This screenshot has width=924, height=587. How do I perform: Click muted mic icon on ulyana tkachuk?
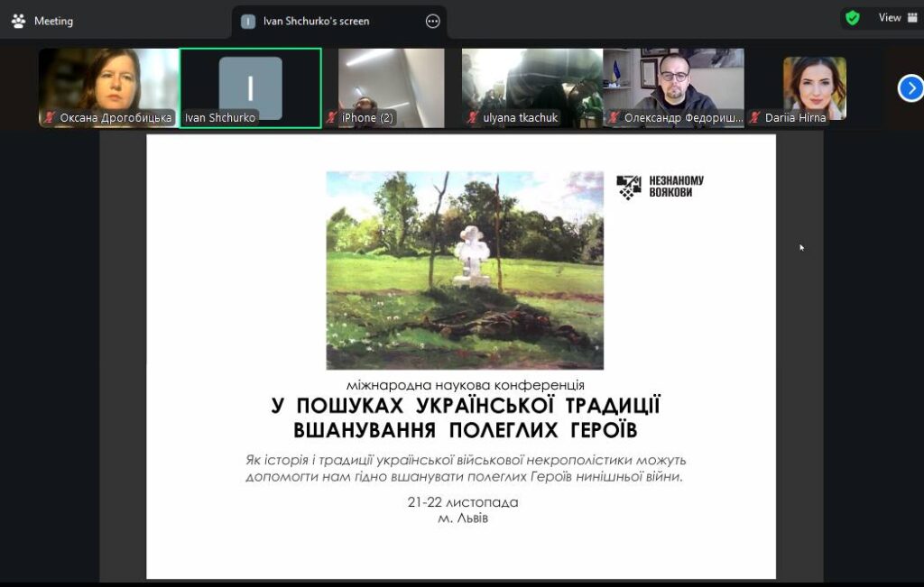473,118
